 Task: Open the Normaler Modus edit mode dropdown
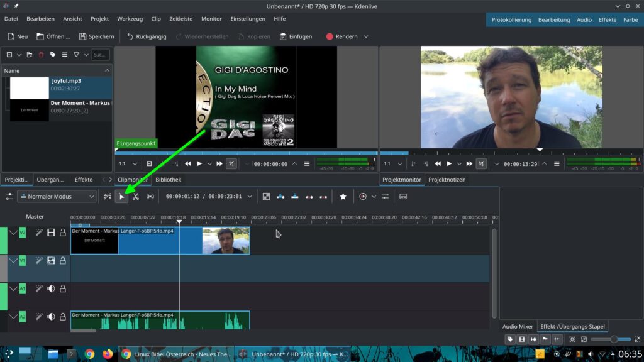point(57,197)
